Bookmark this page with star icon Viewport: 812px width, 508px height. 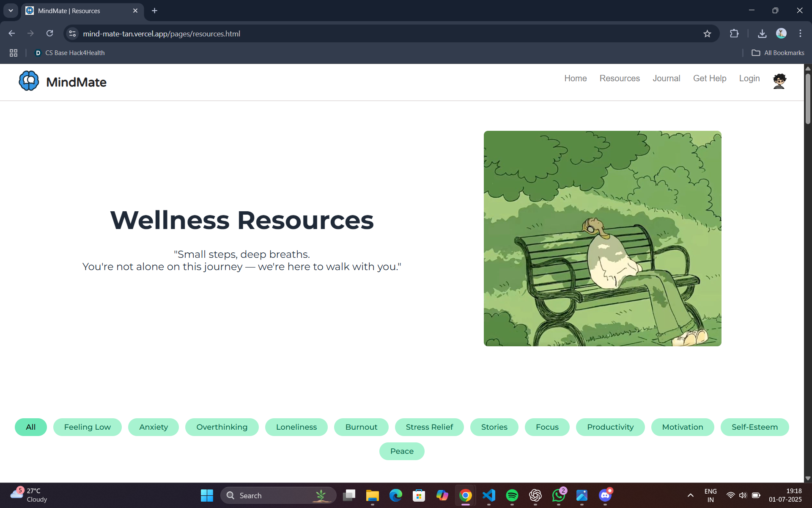[707, 34]
